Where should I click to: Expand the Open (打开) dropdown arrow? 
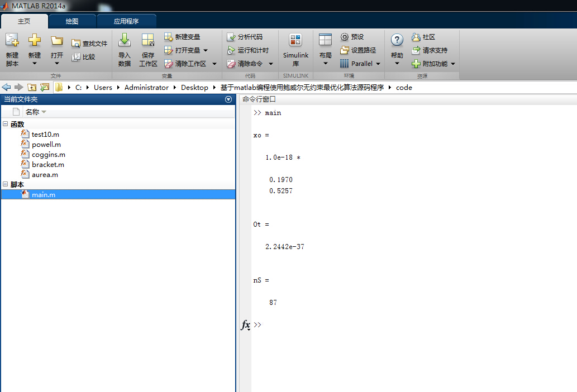[57, 64]
